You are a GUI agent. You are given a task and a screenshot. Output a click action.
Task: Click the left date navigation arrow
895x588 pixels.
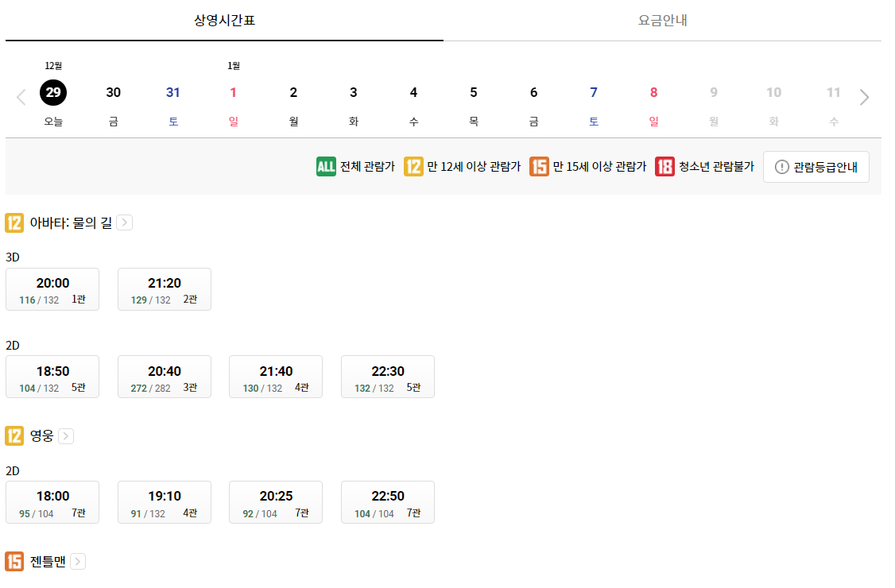(21, 96)
